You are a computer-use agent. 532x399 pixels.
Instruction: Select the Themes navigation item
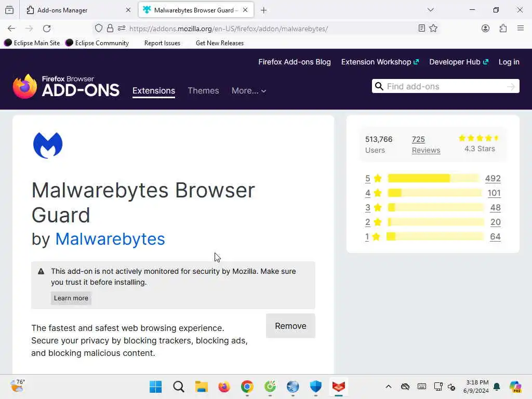203,90
